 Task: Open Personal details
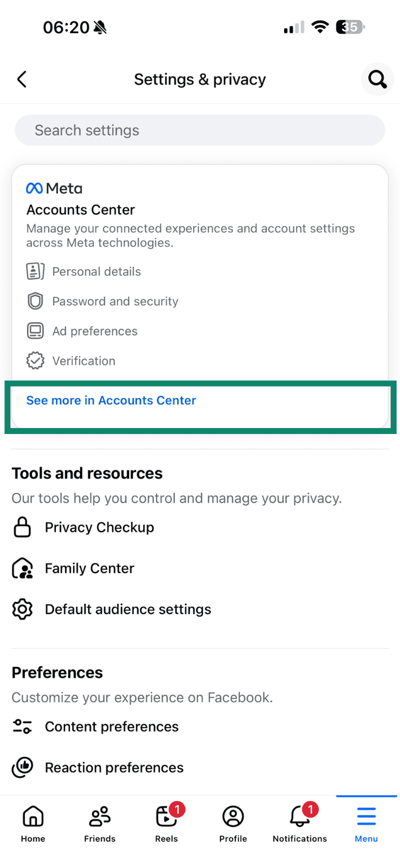[96, 271]
